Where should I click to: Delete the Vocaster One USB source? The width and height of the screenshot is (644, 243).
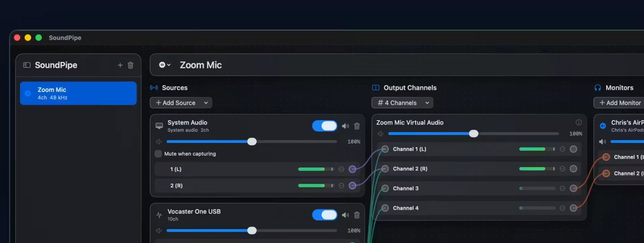357,215
